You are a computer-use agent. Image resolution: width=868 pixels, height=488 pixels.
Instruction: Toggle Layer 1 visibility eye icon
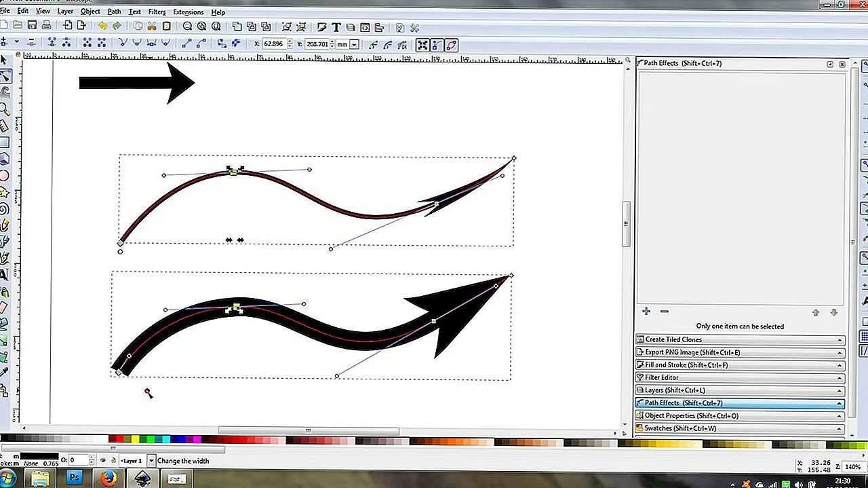[103, 460]
